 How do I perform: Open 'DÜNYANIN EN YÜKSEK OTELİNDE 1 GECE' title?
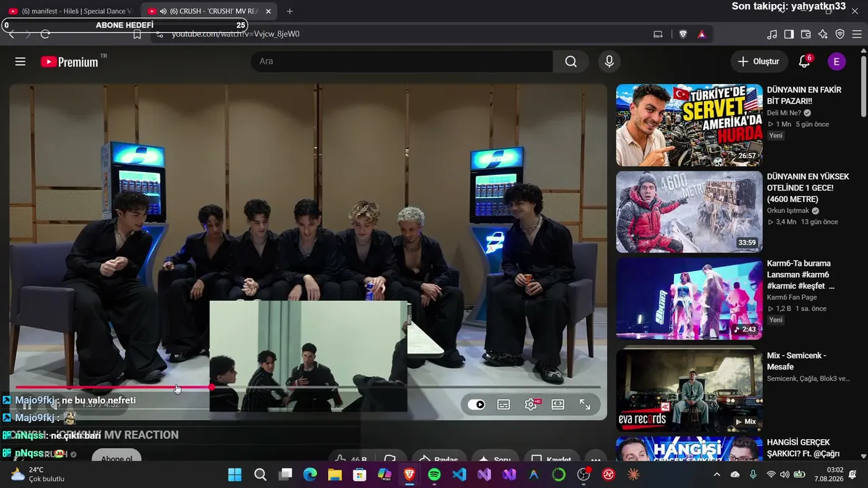point(808,188)
